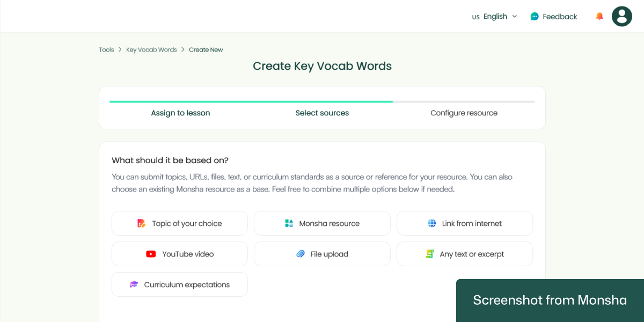
Task: Go to the Assign to lesson step
Action: click(x=180, y=113)
